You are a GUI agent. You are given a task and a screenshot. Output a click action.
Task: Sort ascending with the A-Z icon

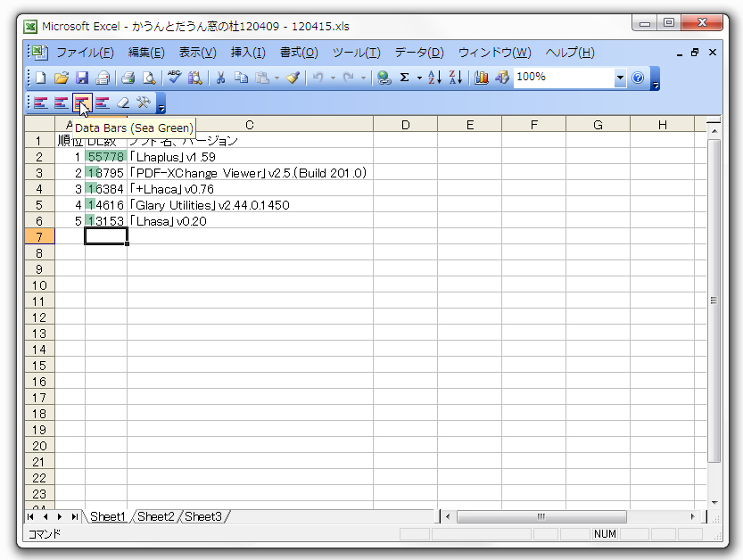(x=433, y=78)
